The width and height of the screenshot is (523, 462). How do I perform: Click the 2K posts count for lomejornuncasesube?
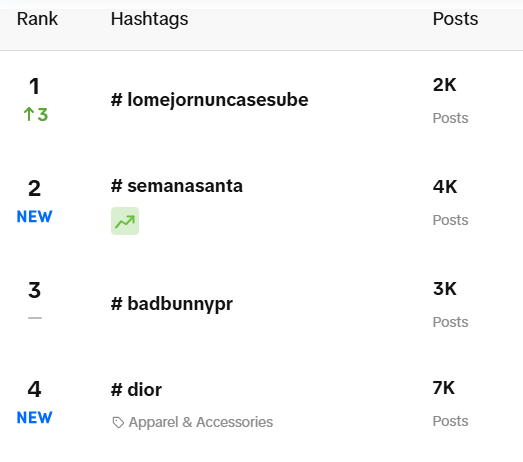click(x=445, y=85)
